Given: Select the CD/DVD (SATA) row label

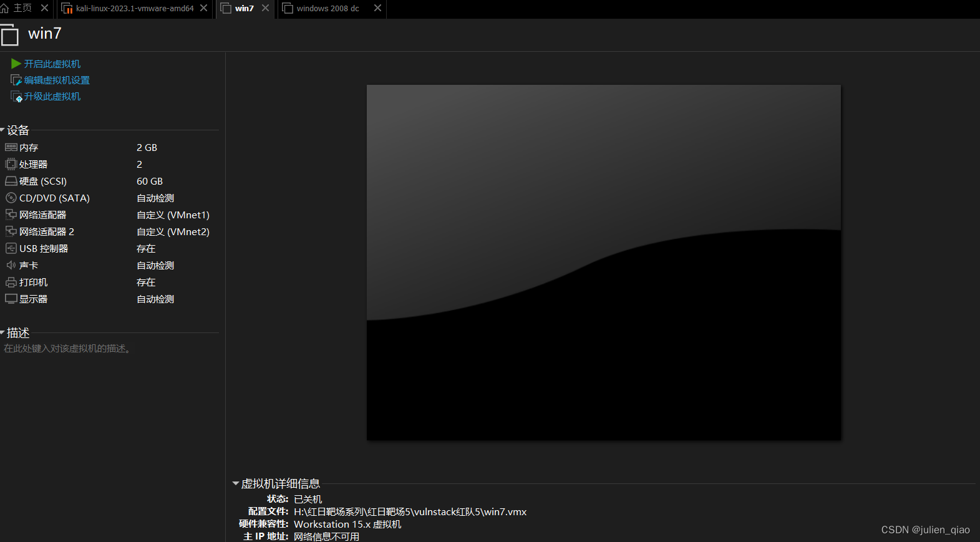Looking at the screenshot, I should coord(54,198).
